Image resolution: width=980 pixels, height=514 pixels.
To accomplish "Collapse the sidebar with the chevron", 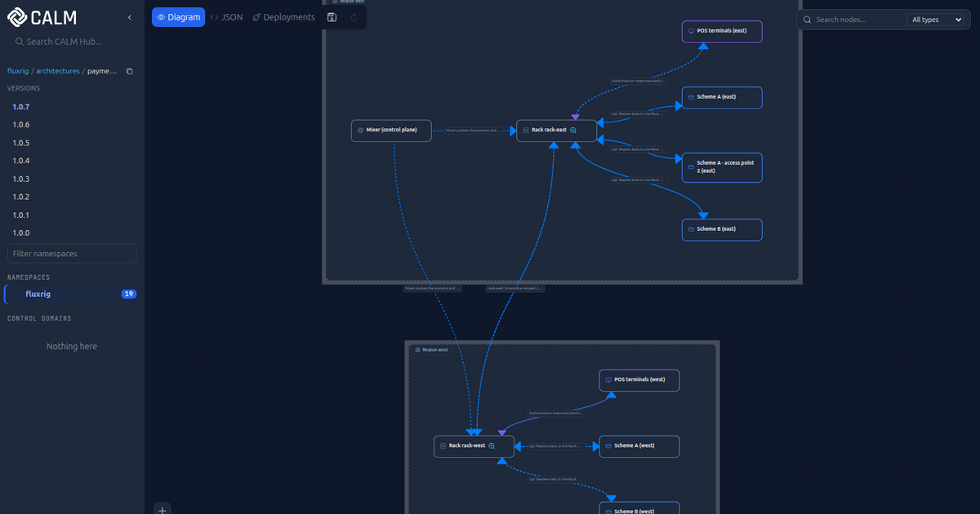I will tap(129, 17).
